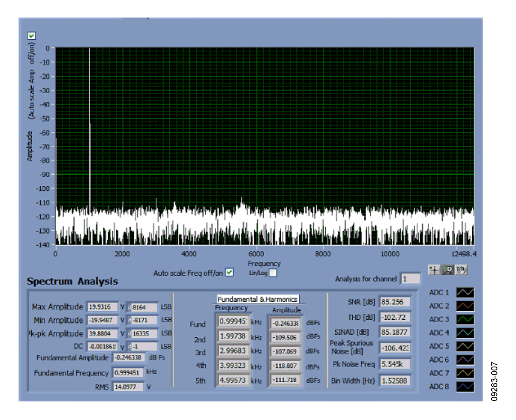Click the Min Amplitude volts field

[102, 320]
